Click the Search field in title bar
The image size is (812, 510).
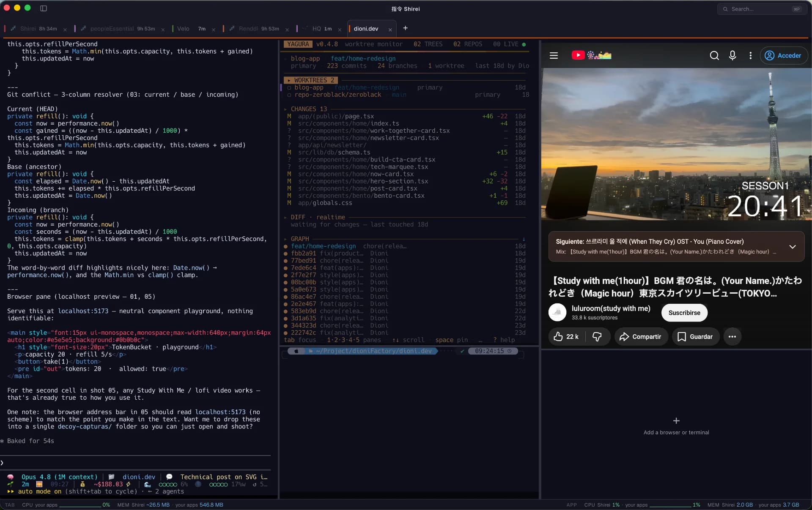tap(762, 9)
